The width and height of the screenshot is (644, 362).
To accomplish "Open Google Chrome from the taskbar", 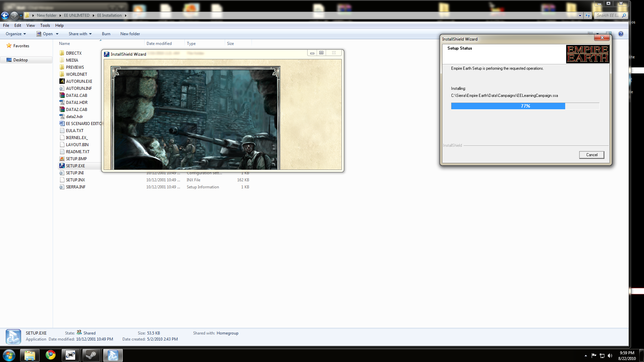I will [x=51, y=355].
